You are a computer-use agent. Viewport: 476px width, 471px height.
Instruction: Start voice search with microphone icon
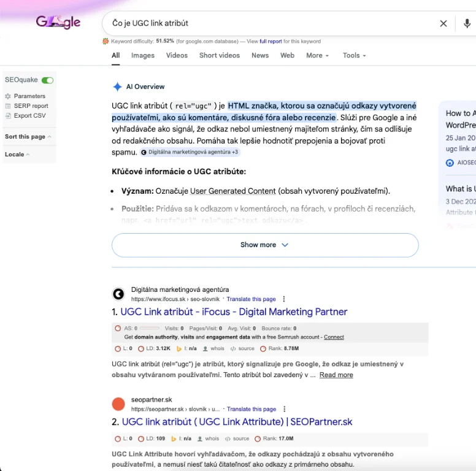[x=467, y=23]
